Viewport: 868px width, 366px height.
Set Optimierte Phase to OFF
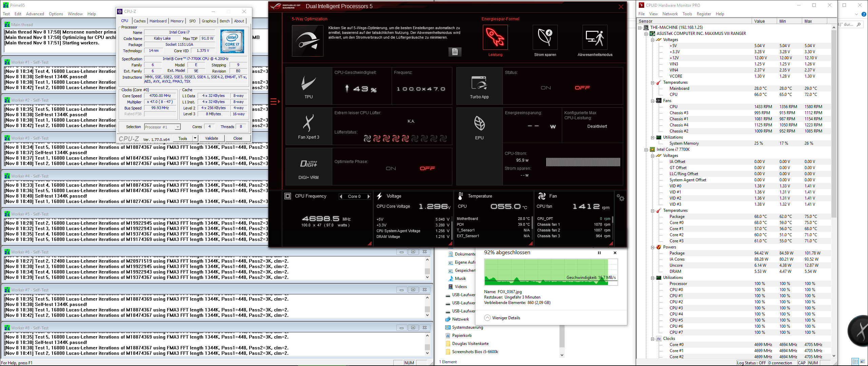pos(427,168)
